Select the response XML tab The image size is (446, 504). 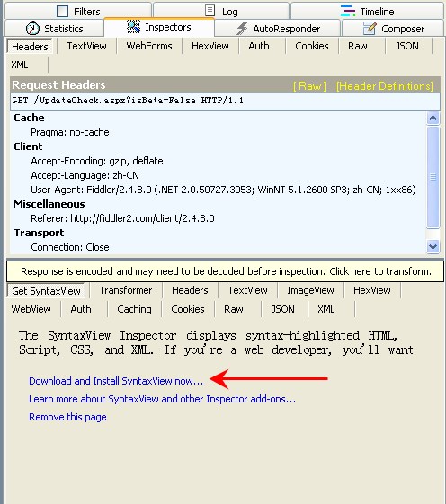[x=326, y=309]
